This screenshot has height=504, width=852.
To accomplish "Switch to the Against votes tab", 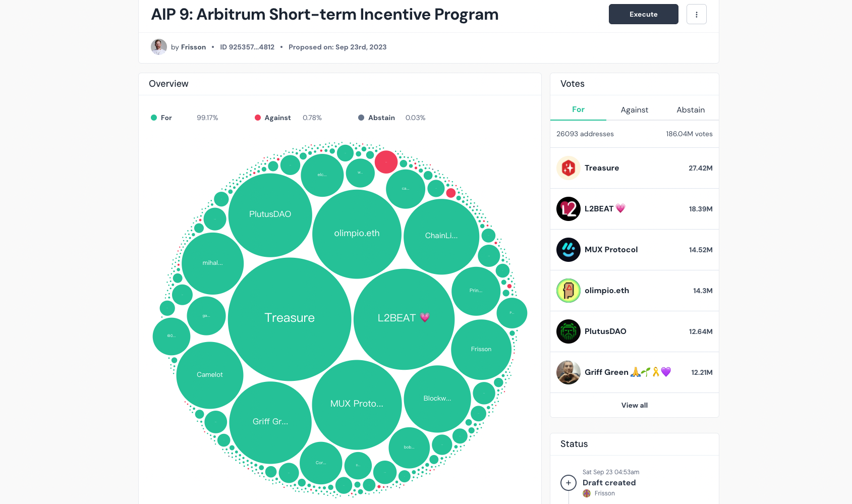I will coord(634,109).
